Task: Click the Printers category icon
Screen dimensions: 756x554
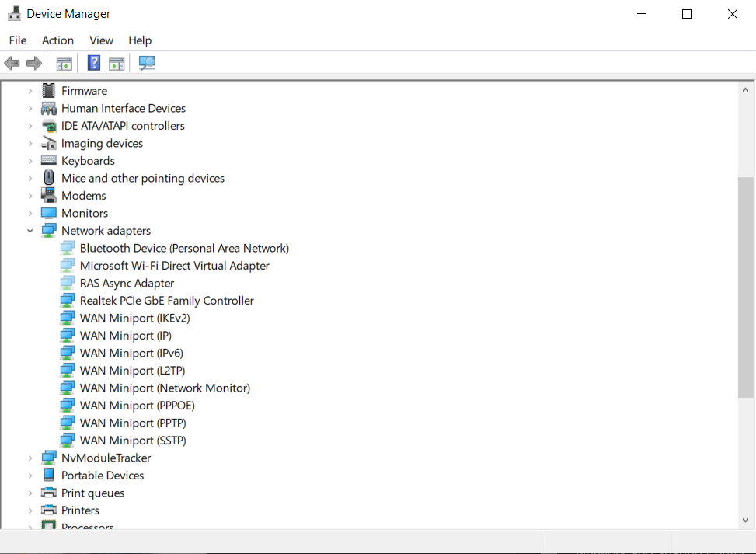Action: click(49, 510)
